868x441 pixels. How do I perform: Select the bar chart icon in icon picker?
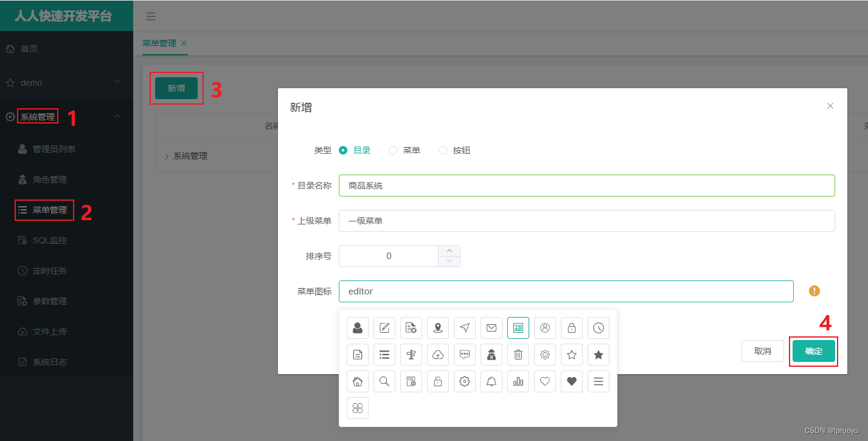pos(518,381)
